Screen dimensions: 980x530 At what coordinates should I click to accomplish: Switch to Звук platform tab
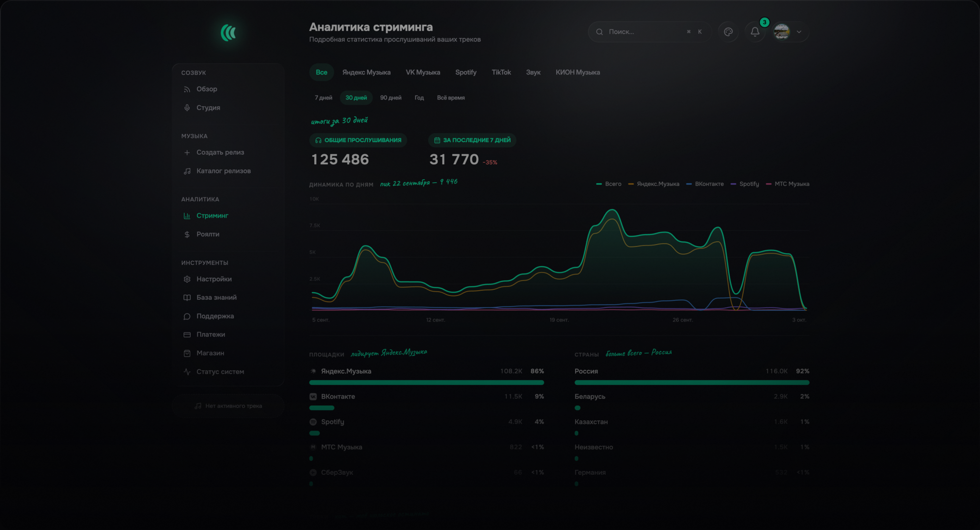(x=533, y=73)
